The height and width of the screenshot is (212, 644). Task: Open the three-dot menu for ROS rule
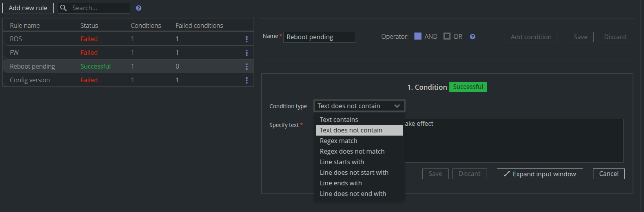click(x=246, y=39)
